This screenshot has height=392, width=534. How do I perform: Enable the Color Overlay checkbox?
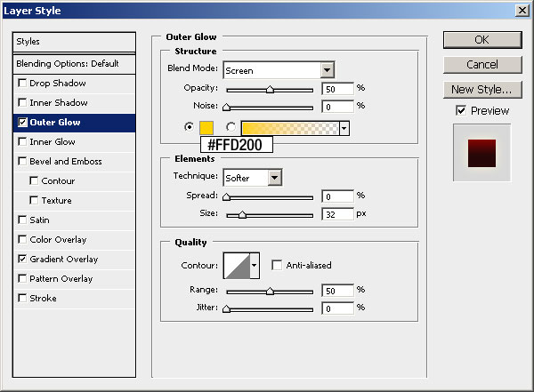coord(22,239)
